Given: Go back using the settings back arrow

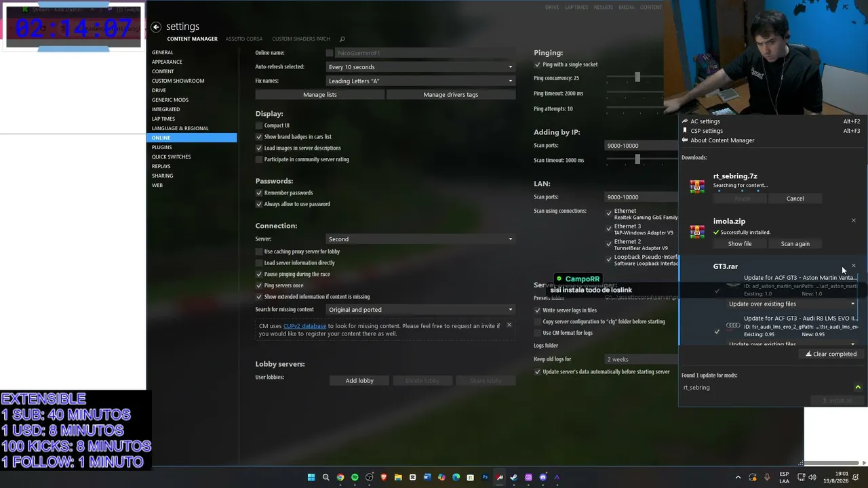Looking at the screenshot, I should [x=156, y=26].
